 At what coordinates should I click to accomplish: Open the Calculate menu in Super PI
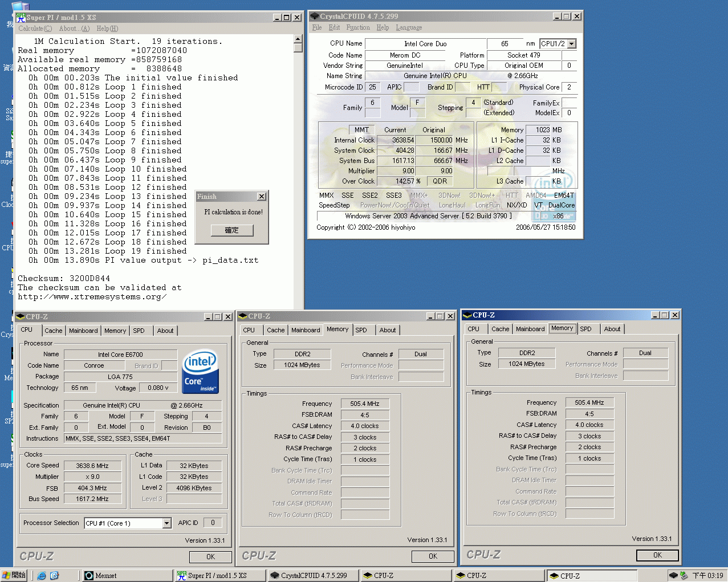[35, 29]
